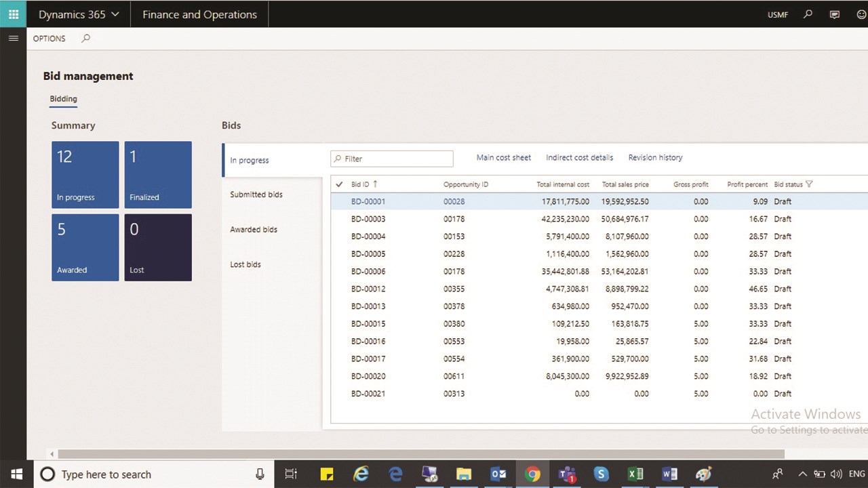Select row BD-00020
The image size is (868, 488).
click(599, 376)
